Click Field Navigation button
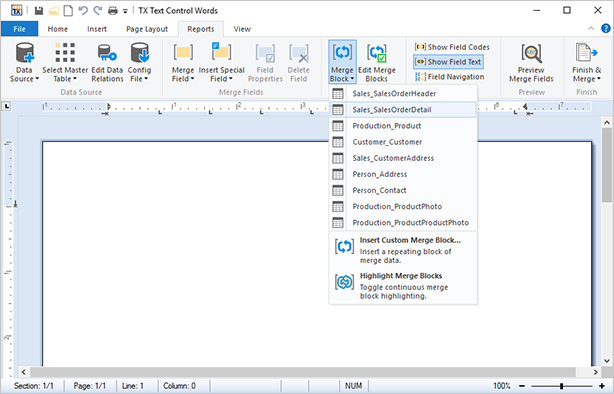Image resolution: width=614 pixels, height=394 pixels. point(450,77)
